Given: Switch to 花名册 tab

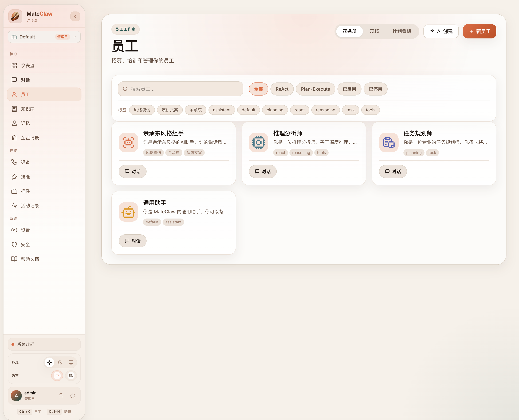Looking at the screenshot, I should pyautogui.click(x=349, y=31).
